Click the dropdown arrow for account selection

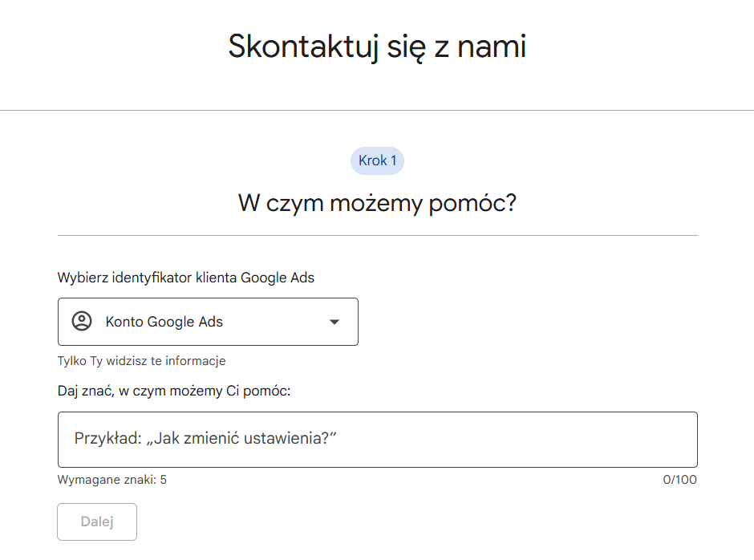(x=334, y=322)
